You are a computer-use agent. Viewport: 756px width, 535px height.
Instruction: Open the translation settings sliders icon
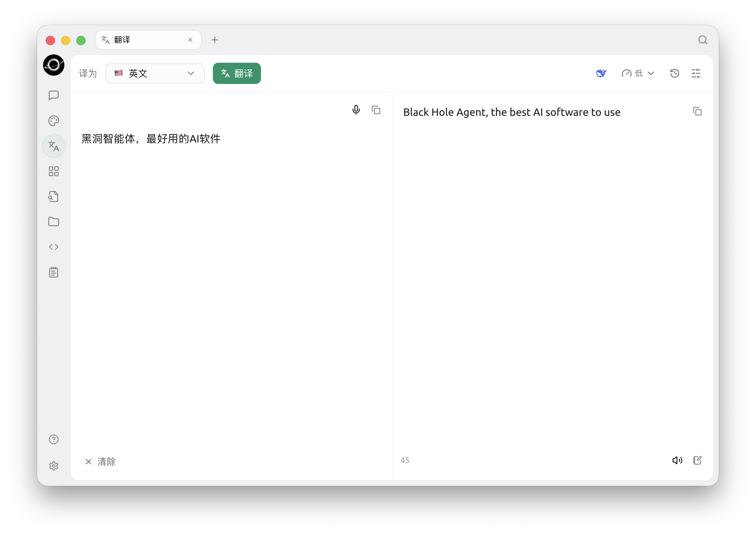point(696,73)
